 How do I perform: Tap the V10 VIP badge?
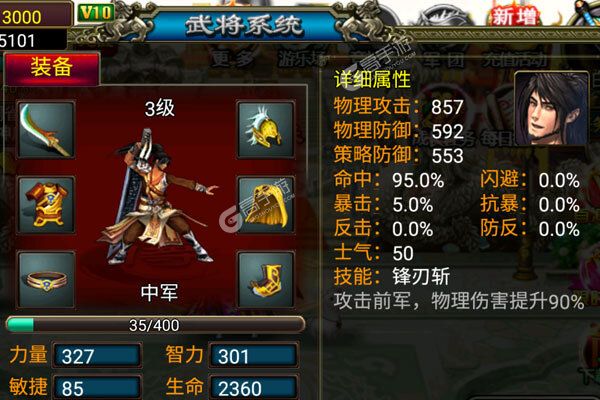click(x=95, y=13)
